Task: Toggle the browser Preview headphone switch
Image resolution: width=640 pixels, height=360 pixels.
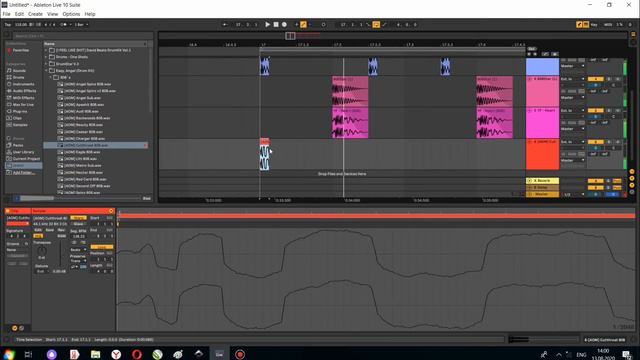Action: point(16,198)
